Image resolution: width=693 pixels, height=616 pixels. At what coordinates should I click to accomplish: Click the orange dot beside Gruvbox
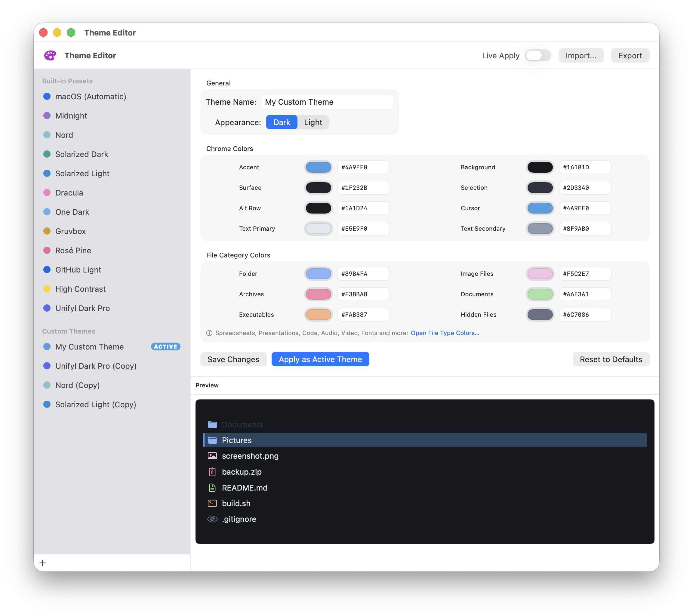[47, 231]
